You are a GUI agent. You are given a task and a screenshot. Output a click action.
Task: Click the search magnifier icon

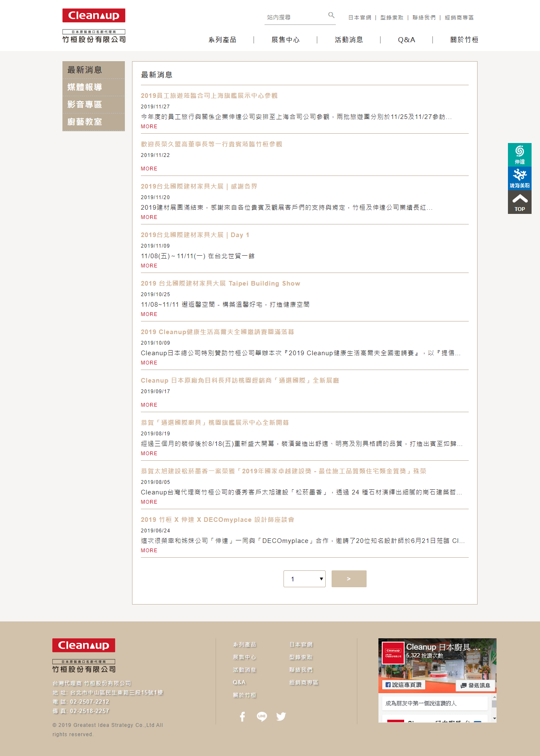[331, 15]
